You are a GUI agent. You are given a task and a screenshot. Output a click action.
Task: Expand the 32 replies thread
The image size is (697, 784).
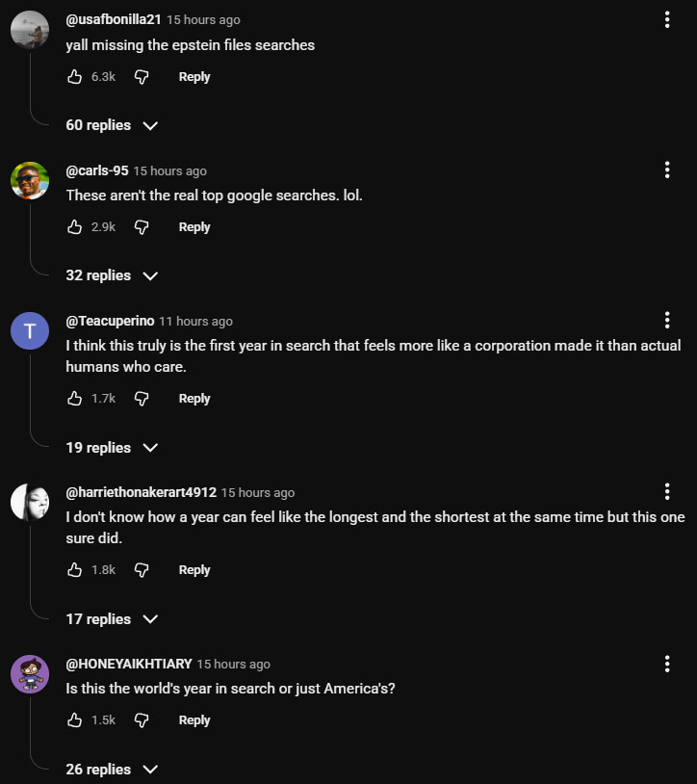(111, 275)
